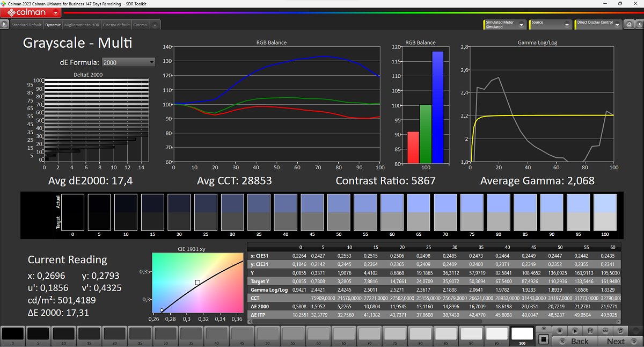Enable continuous read infinity icon
The height and width of the screenshot is (347, 644).
pyautogui.click(x=605, y=331)
